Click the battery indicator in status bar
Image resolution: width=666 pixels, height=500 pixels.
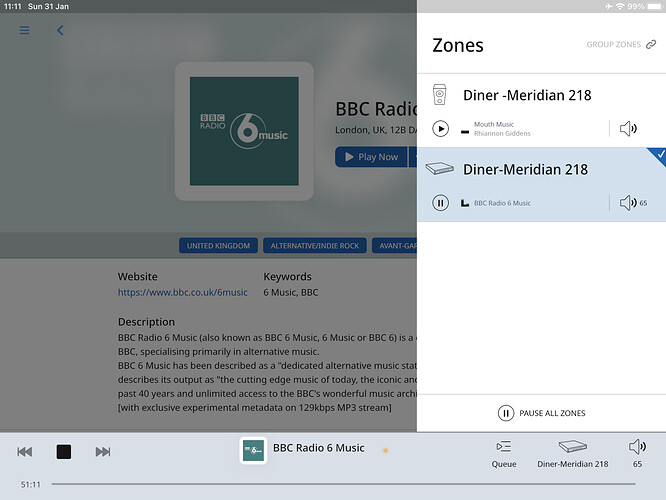(654, 6)
